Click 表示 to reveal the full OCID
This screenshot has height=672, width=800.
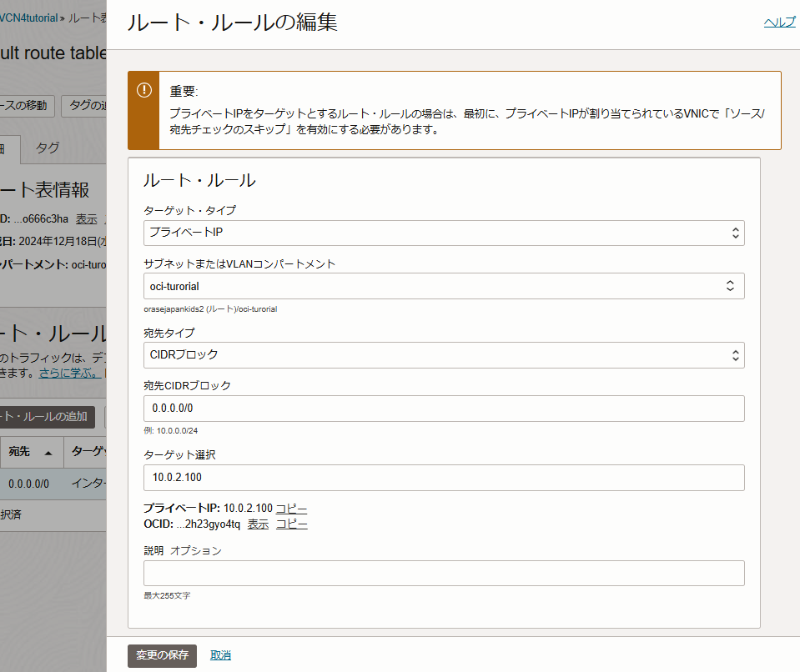258,524
